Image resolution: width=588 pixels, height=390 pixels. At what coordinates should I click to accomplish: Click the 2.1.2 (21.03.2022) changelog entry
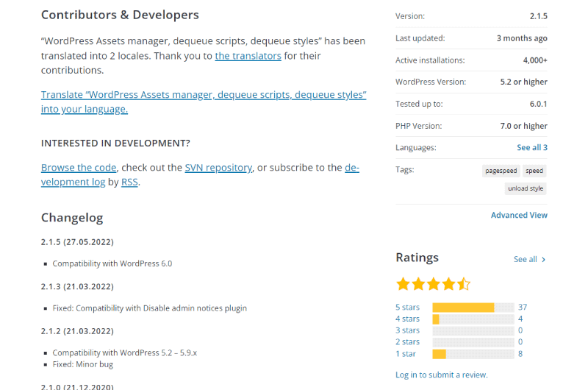pos(77,331)
